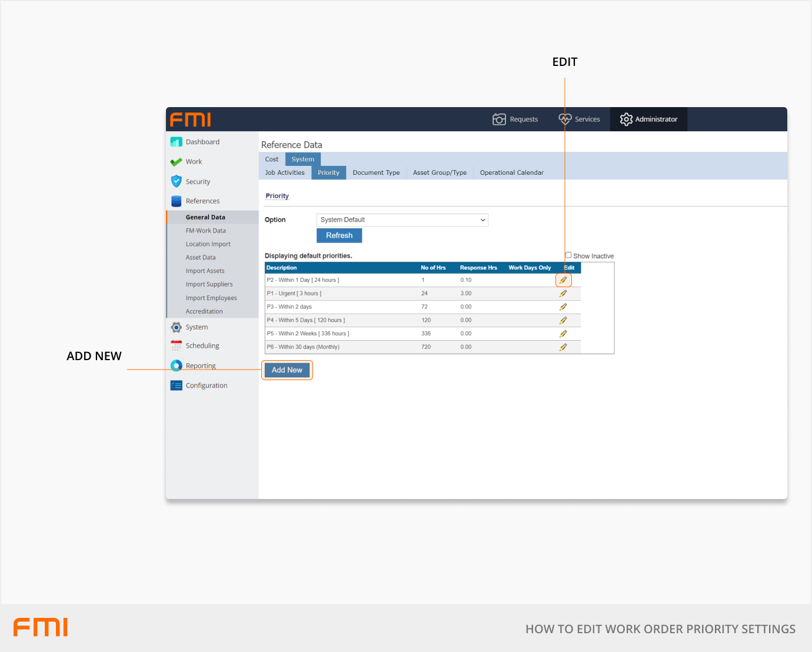
Task: Open the Configuration section
Action: [x=207, y=385]
